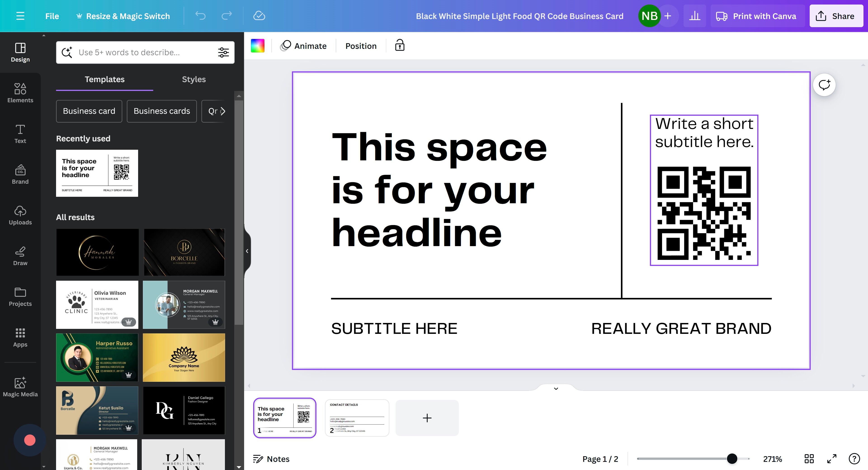The image size is (868, 470).
Task: Open the Elements panel in sidebar
Action: 20,93
